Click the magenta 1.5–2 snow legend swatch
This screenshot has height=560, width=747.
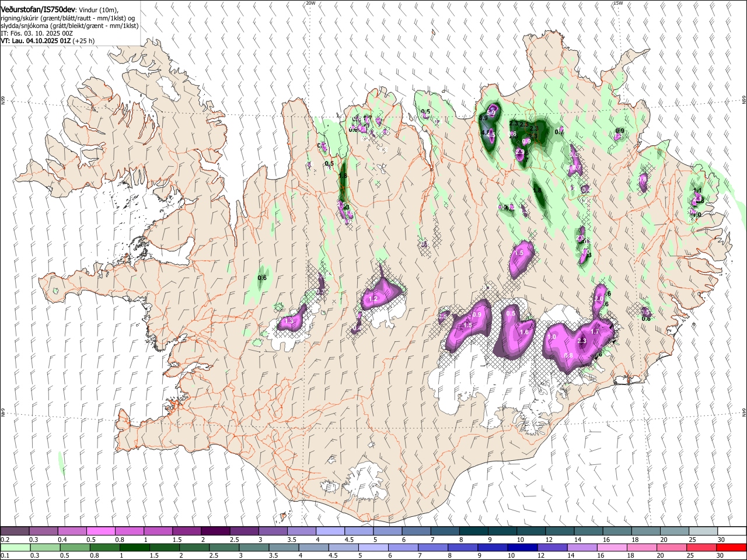coord(187,531)
